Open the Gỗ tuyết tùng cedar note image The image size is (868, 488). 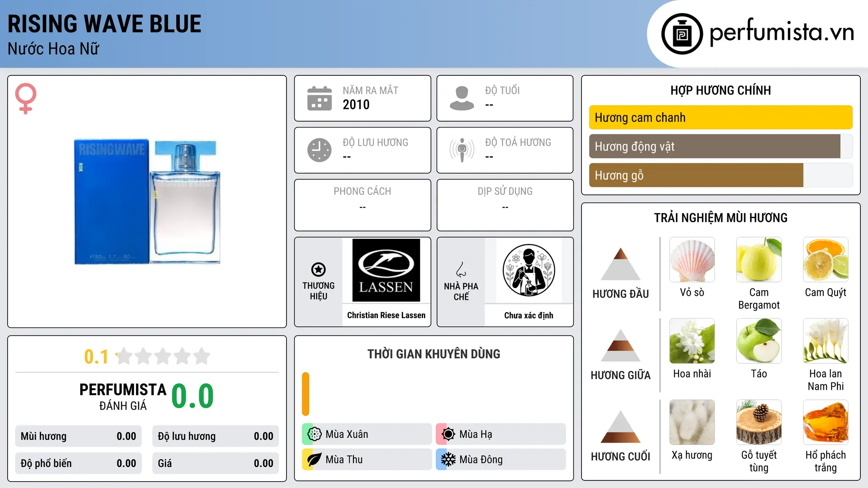click(759, 422)
